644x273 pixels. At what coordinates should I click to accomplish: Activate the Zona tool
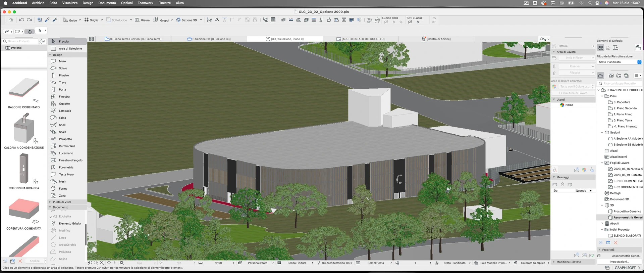62,196
